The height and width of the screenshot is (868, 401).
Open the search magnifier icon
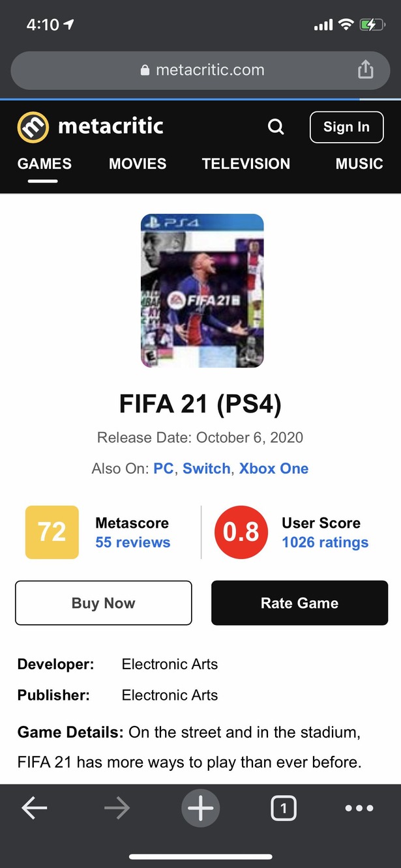276,126
